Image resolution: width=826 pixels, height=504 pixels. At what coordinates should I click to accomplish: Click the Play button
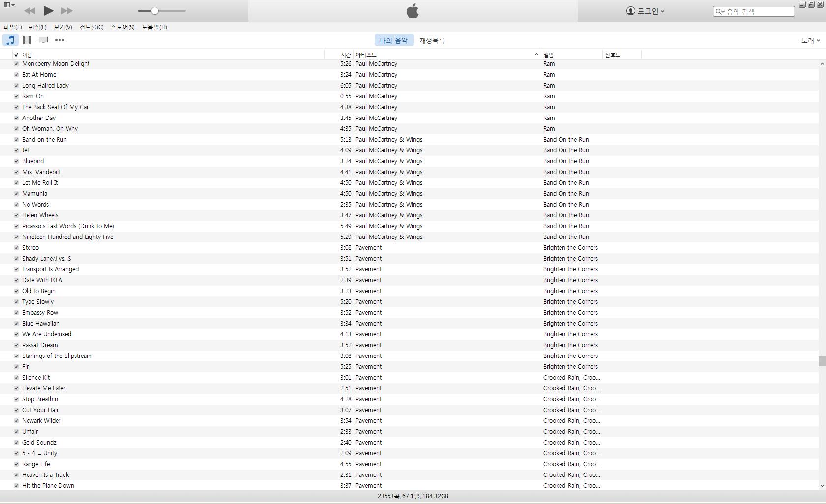click(48, 10)
